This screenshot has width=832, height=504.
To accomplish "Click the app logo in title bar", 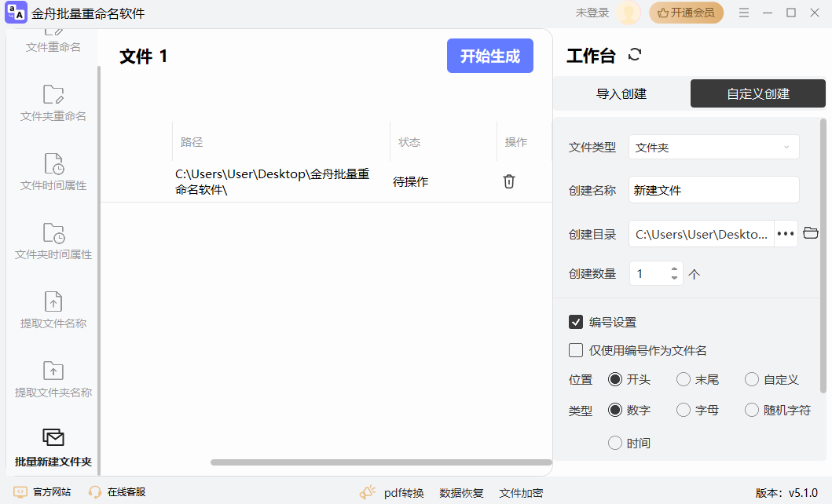I will [16, 13].
